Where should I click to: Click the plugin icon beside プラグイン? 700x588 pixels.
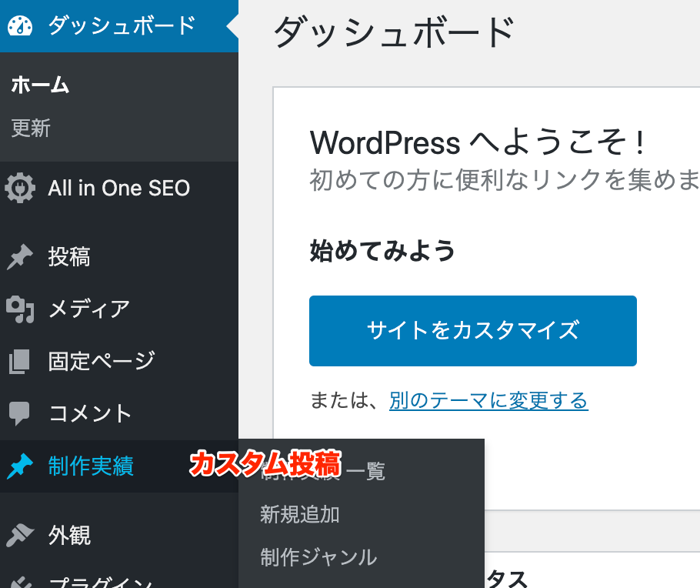point(19,581)
